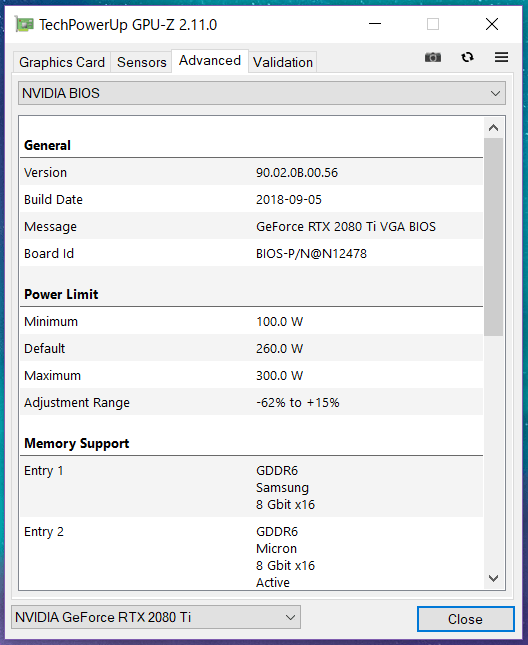The width and height of the screenshot is (528, 645).
Task: Close the GPU-Z window with X
Action: tap(492, 24)
